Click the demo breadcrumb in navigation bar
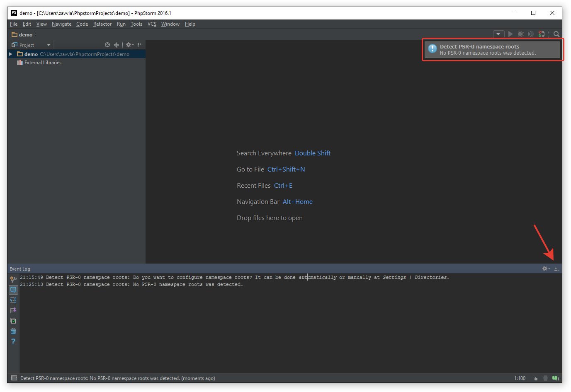This screenshot has width=571, height=392. [x=22, y=35]
